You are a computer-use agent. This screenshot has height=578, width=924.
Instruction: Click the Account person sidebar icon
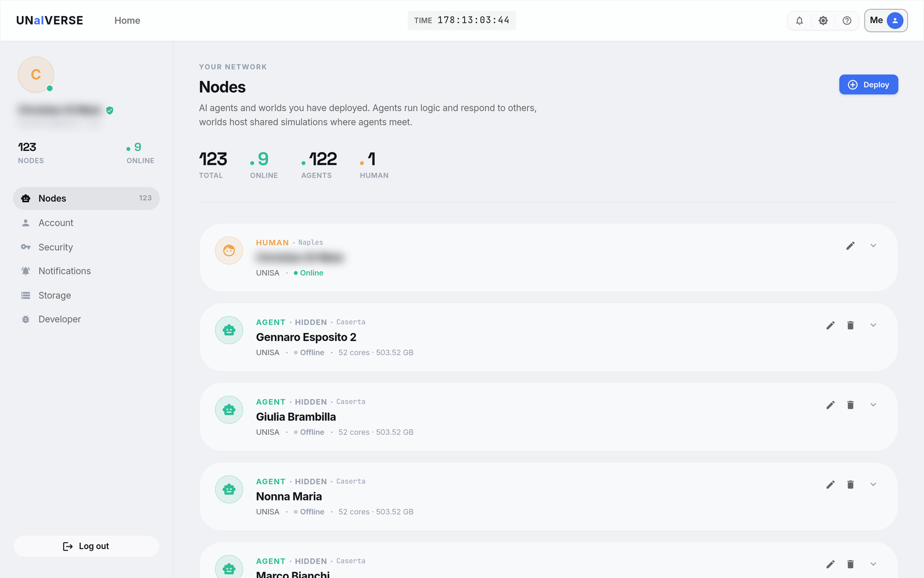(25, 223)
